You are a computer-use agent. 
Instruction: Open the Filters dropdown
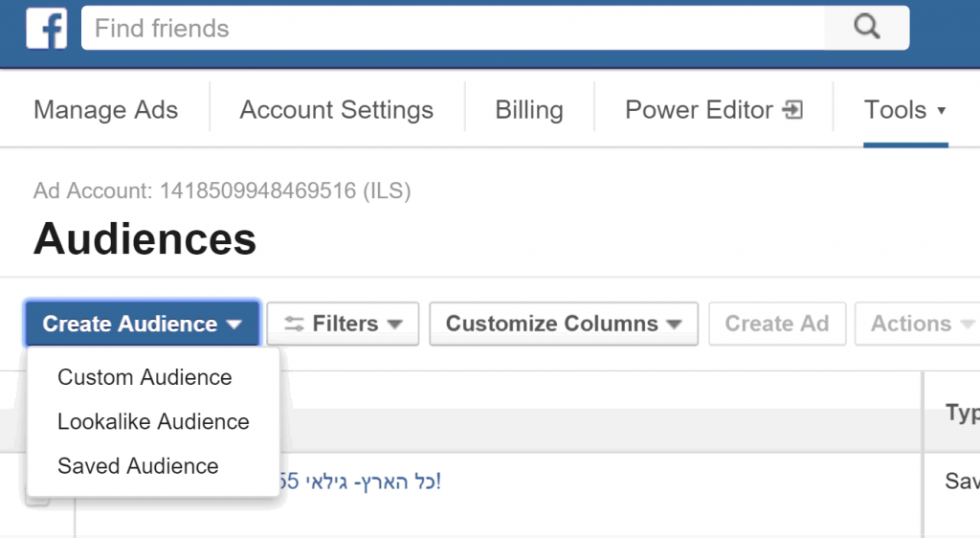(x=344, y=324)
